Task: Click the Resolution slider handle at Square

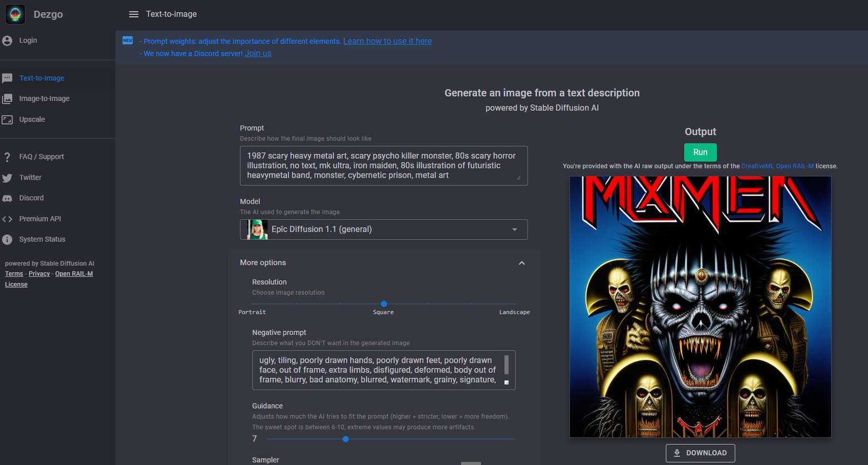Action: pyautogui.click(x=384, y=304)
